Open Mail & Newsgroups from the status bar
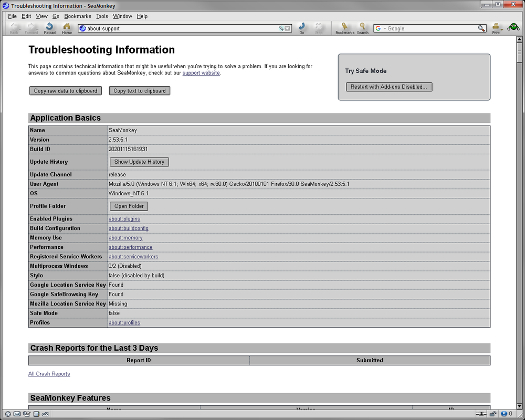The width and height of the screenshot is (525, 420). 17,414
